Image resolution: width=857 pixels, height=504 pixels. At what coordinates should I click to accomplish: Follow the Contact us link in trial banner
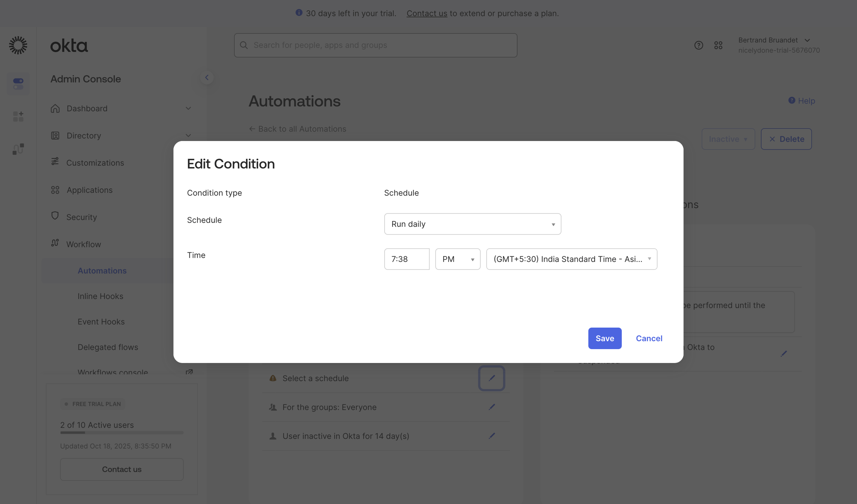click(x=427, y=13)
